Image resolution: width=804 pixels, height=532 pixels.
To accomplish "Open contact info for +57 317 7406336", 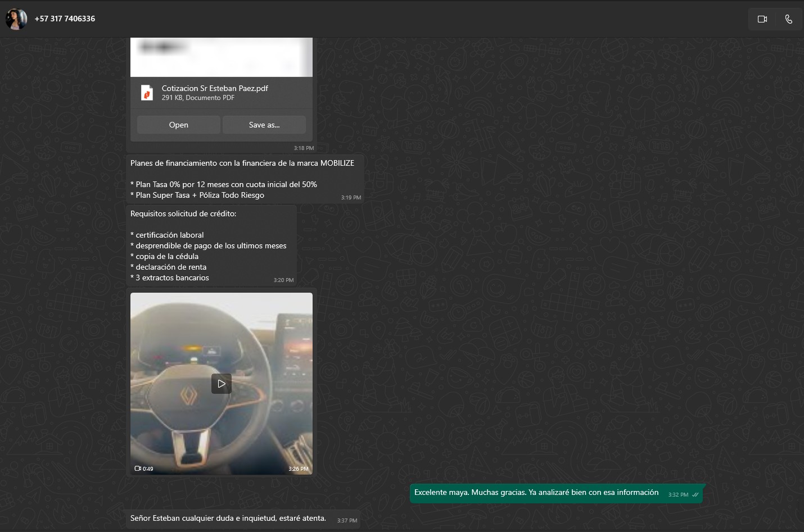I will point(65,19).
